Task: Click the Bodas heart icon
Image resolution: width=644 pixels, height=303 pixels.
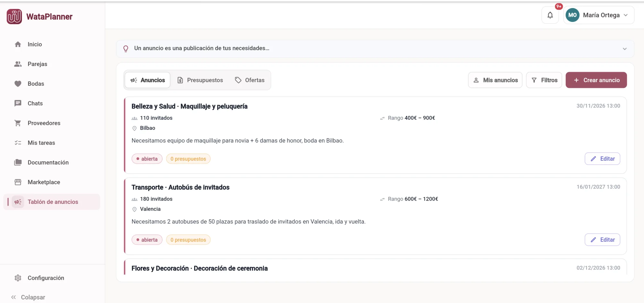Action: click(18, 84)
